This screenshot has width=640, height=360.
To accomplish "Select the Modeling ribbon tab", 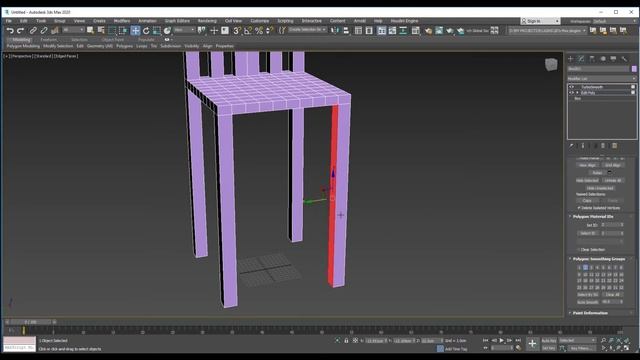I will coord(21,40).
